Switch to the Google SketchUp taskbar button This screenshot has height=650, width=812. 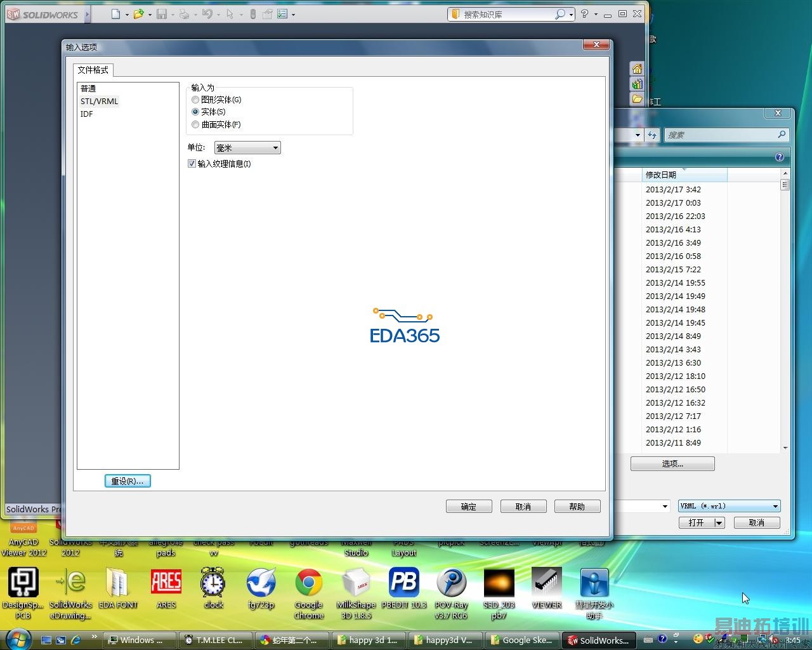tap(522, 640)
